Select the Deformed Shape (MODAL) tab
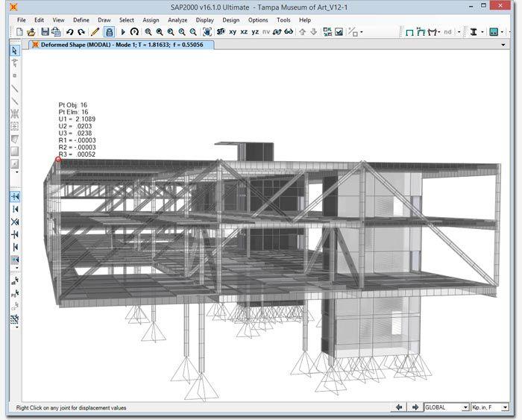The height and width of the screenshot is (420, 522). [x=122, y=45]
